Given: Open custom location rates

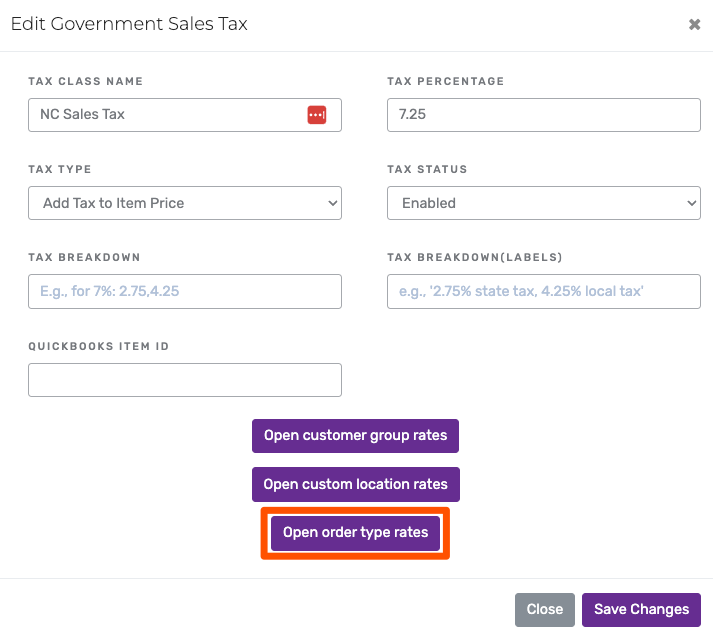Looking at the screenshot, I should click(355, 484).
